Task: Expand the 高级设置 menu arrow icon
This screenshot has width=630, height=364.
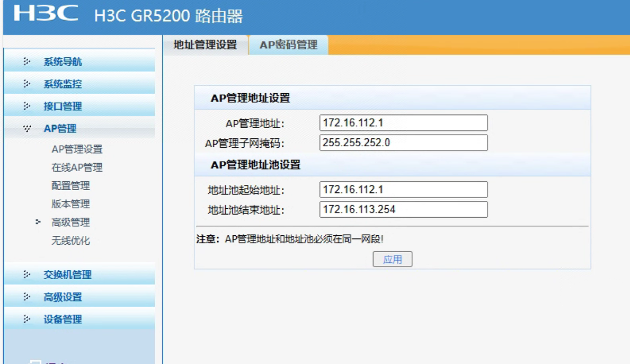Action: (x=26, y=297)
